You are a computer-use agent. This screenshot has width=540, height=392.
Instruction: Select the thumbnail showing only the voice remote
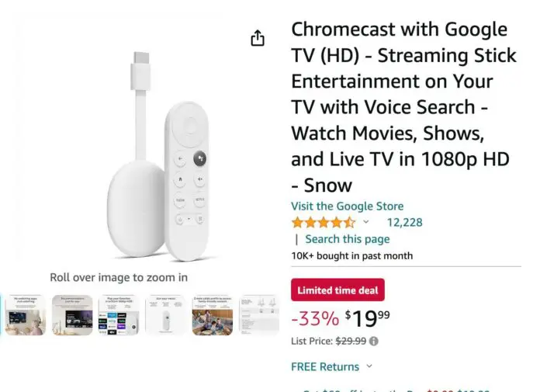click(x=165, y=314)
